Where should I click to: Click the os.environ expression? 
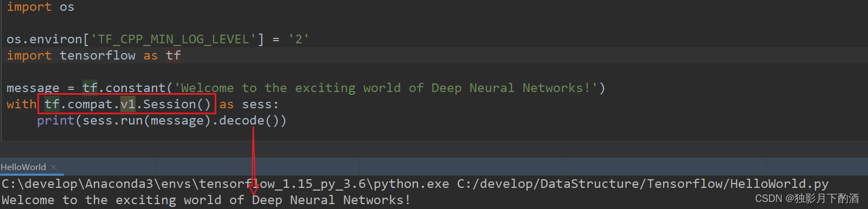point(44,39)
